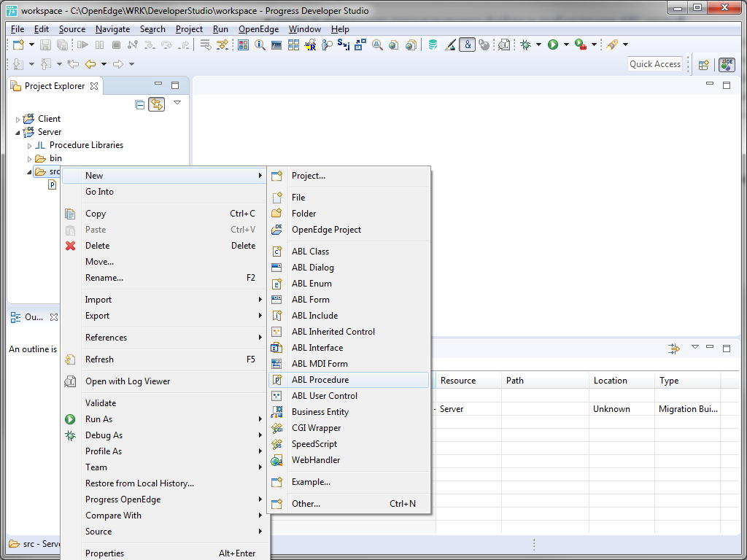Choose ABL Class from New submenu

(349, 252)
